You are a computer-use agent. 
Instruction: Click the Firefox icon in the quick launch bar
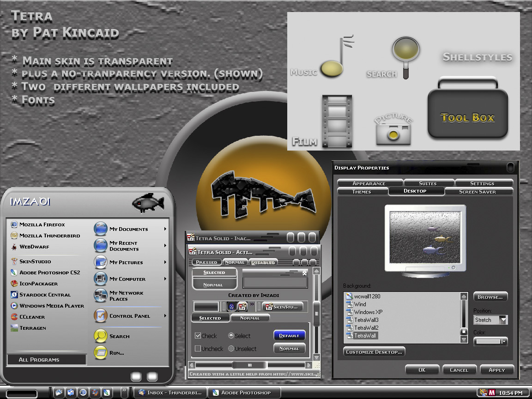pos(95,393)
